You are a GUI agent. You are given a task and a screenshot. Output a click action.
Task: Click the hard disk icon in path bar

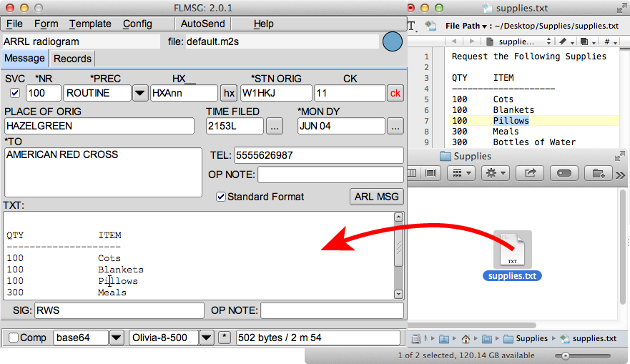[416, 339]
